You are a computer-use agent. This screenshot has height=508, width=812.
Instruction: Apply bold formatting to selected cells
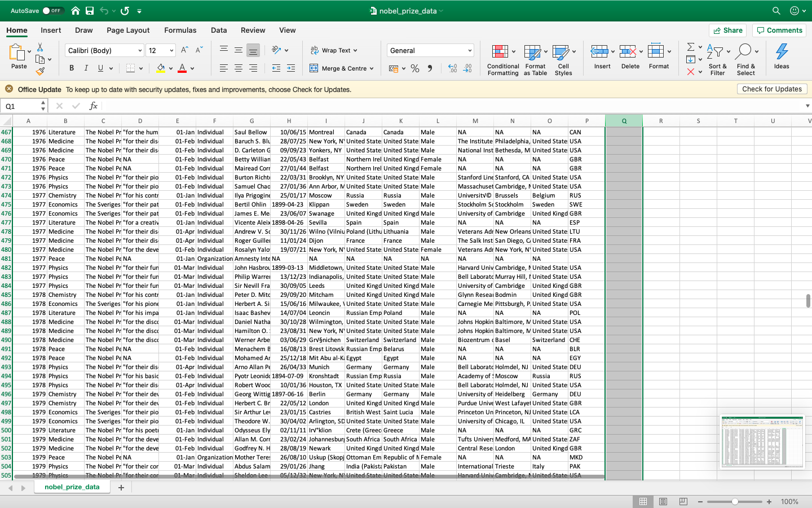71,68
